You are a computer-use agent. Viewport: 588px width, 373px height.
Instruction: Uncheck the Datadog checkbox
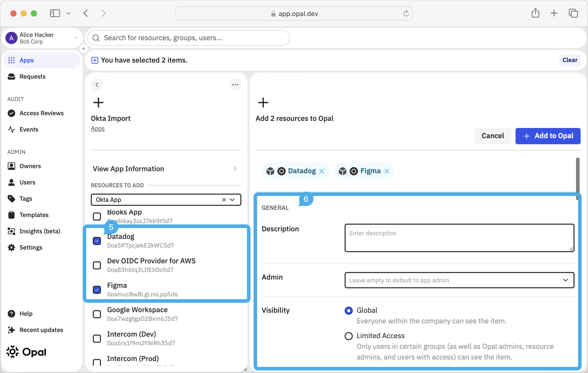point(97,241)
